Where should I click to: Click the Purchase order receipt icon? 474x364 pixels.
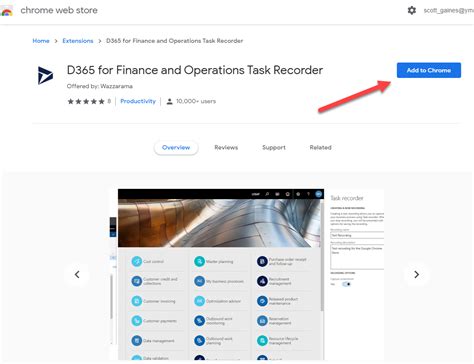[x=262, y=261]
